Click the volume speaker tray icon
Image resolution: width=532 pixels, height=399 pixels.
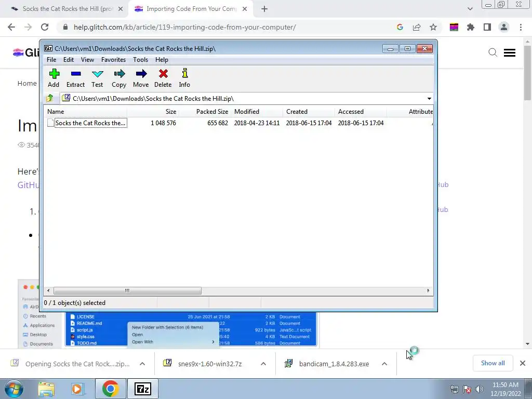point(480,389)
